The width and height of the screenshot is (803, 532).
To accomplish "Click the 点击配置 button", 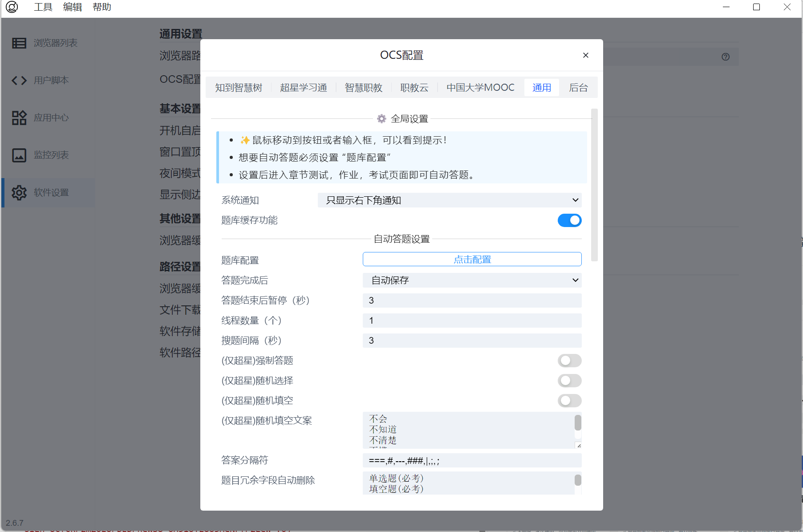I will (472, 260).
